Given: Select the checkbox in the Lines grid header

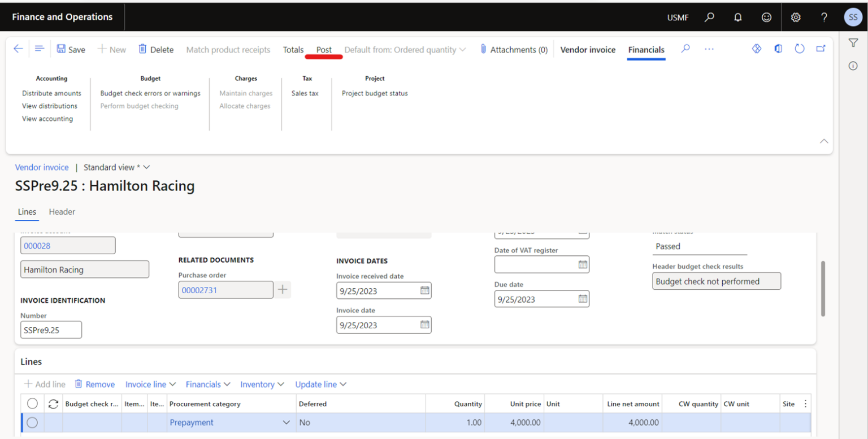Looking at the screenshot, I should [x=32, y=403].
